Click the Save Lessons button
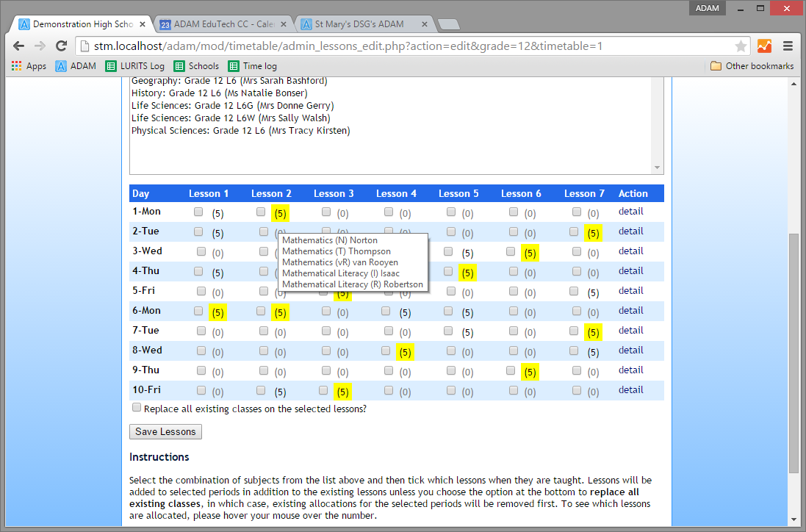Screen dimensions: 806x532 165,431
